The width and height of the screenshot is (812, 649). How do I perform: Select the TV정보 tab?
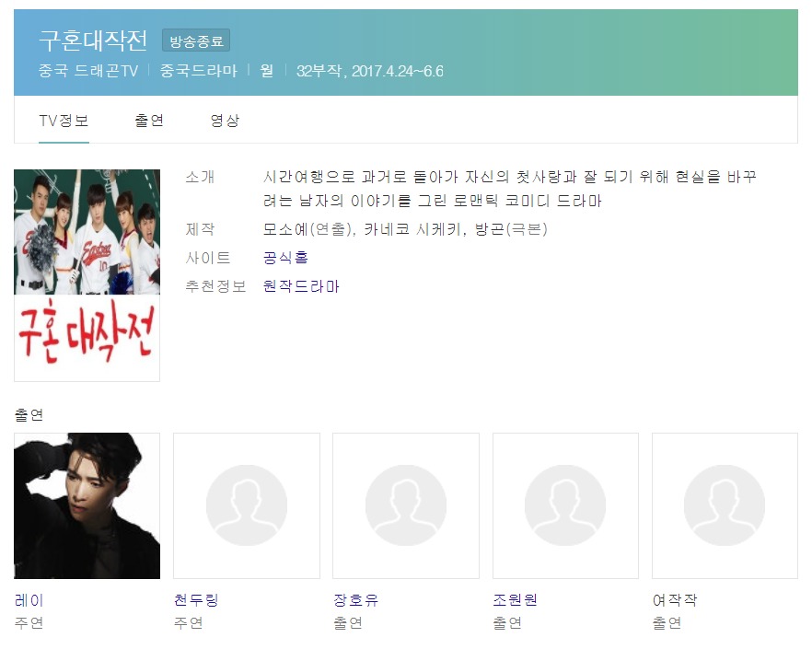pos(64,121)
